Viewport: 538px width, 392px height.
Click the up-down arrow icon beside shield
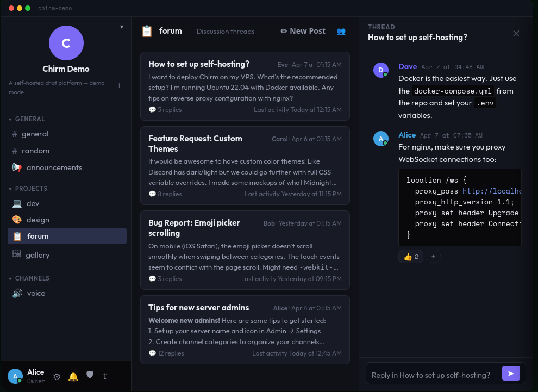tap(105, 377)
